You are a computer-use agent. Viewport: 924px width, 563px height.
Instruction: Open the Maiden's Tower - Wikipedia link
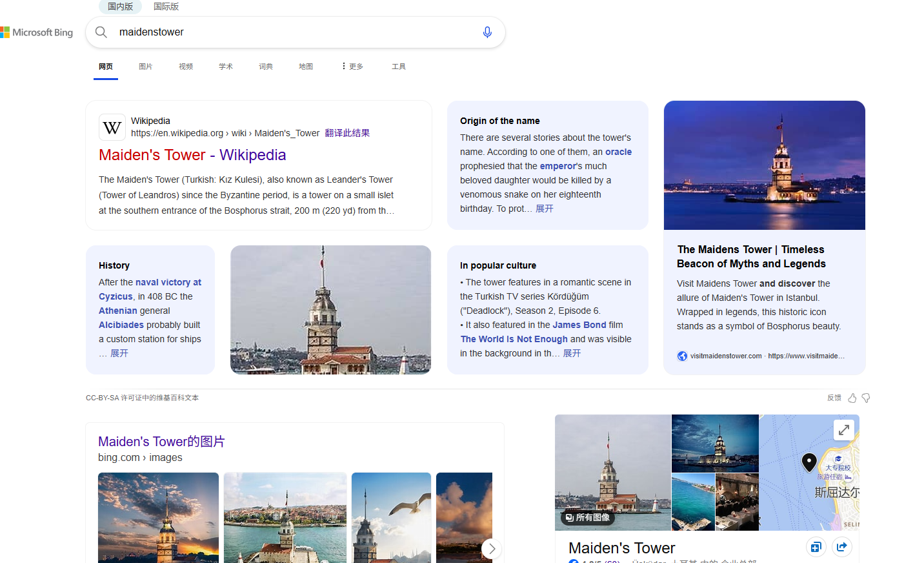[192, 155]
